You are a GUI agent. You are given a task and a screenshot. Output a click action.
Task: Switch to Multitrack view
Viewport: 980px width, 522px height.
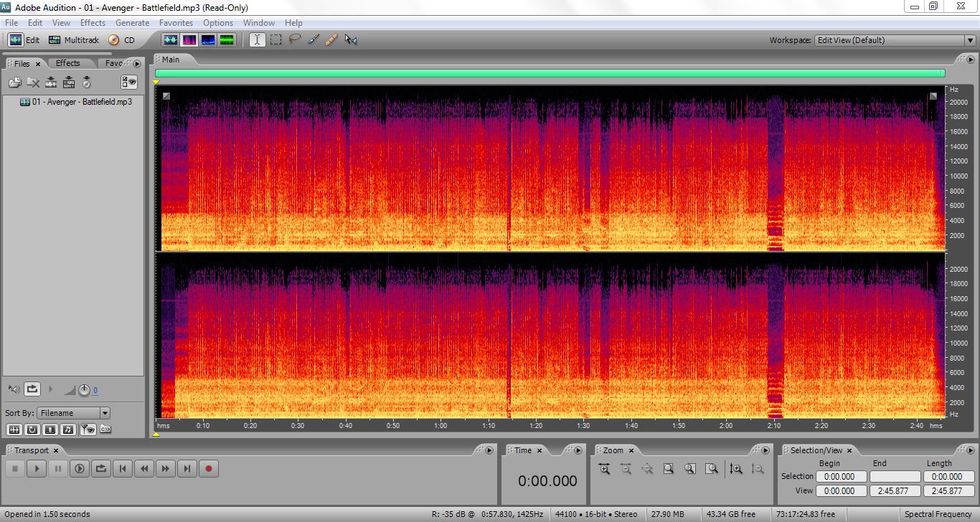click(74, 40)
